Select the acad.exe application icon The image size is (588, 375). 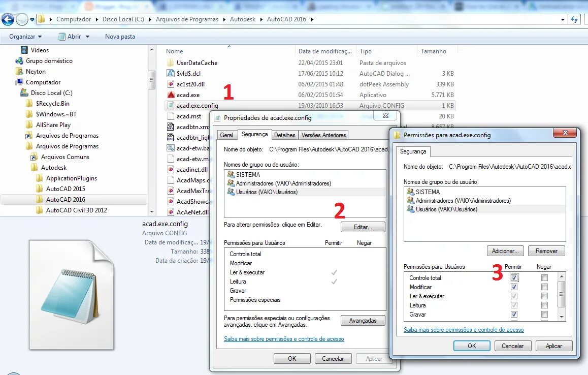pos(170,95)
